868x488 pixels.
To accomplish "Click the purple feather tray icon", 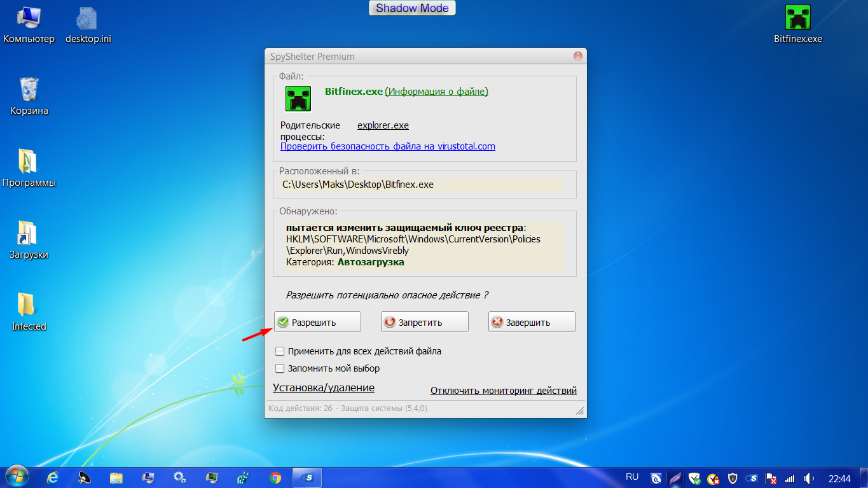I will coord(675,478).
